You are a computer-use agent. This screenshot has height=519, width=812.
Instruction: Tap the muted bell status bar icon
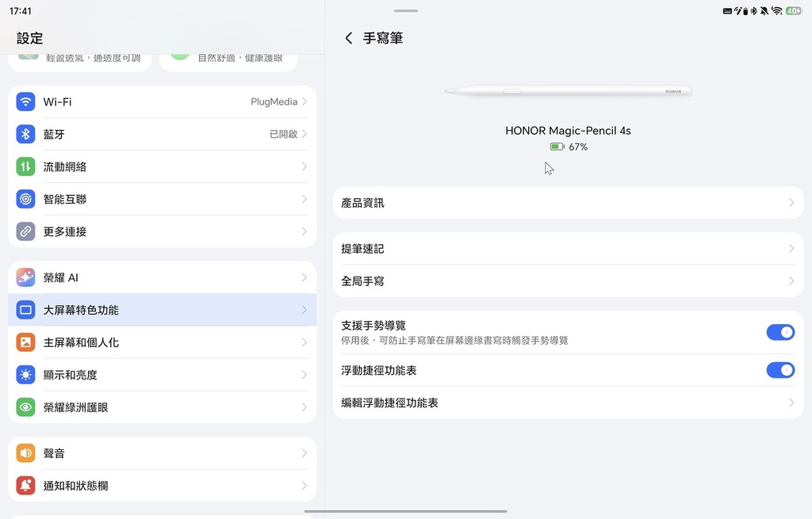click(x=764, y=11)
